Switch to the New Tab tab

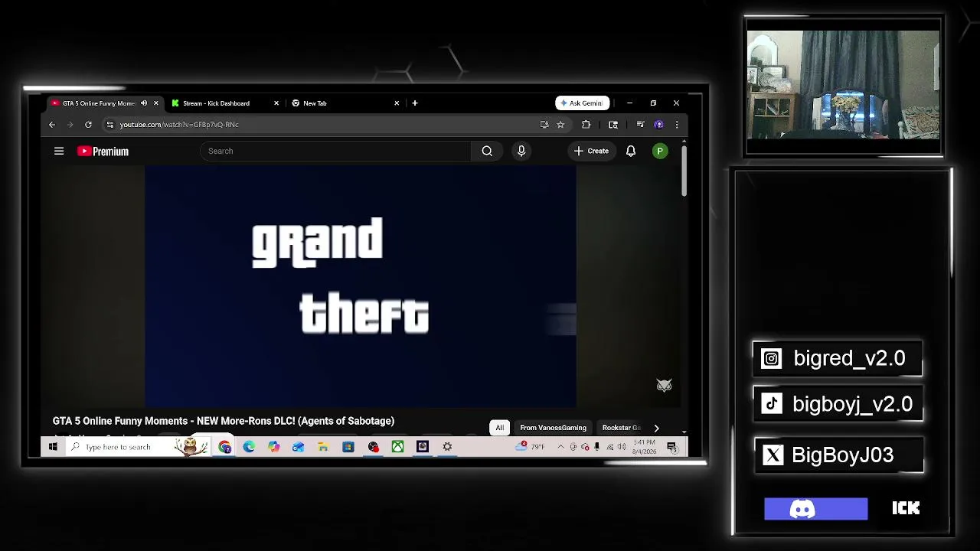click(x=315, y=103)
